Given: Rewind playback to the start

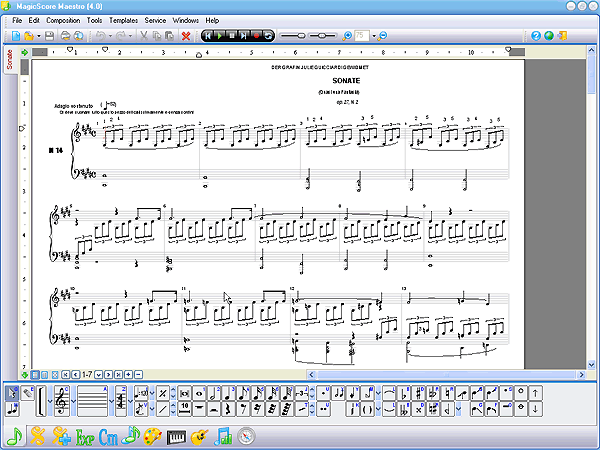Looking at the screenshot, I should pyautogui.click(x=207, y=36).
